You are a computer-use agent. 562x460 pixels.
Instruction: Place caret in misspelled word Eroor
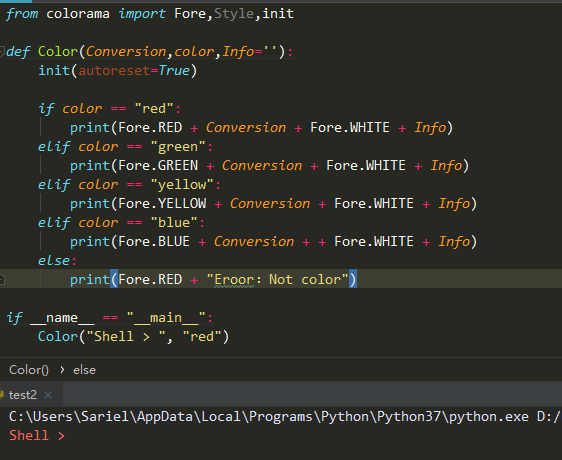(x=234, y=279)
